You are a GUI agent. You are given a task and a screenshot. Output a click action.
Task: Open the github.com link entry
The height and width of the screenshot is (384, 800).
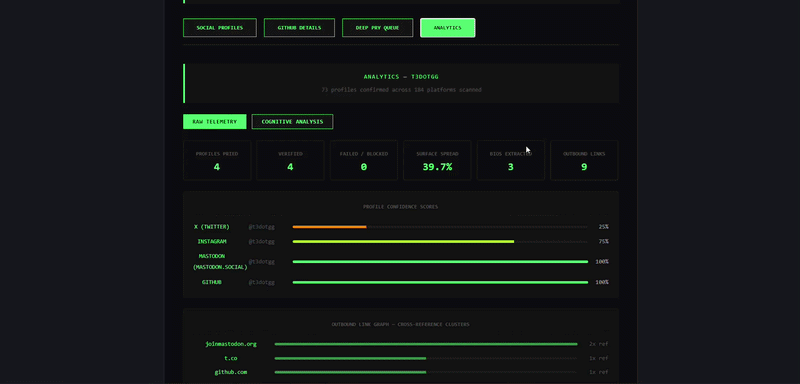pyautogui.click(x=231, y=372)
